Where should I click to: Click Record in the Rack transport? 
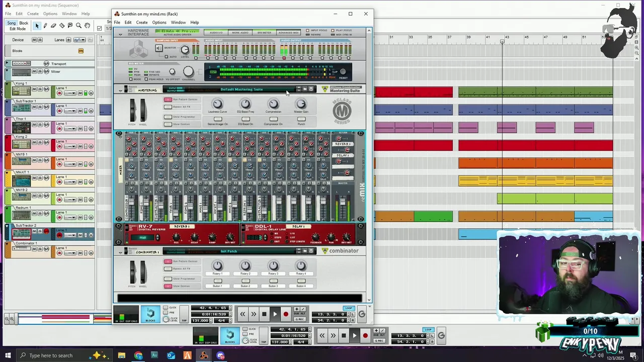pos(286,314)
